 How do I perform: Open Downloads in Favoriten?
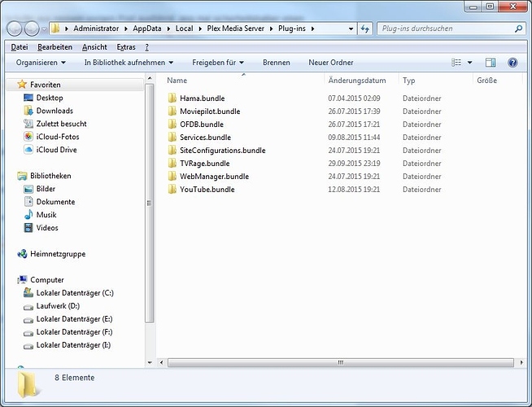(55, 111)
